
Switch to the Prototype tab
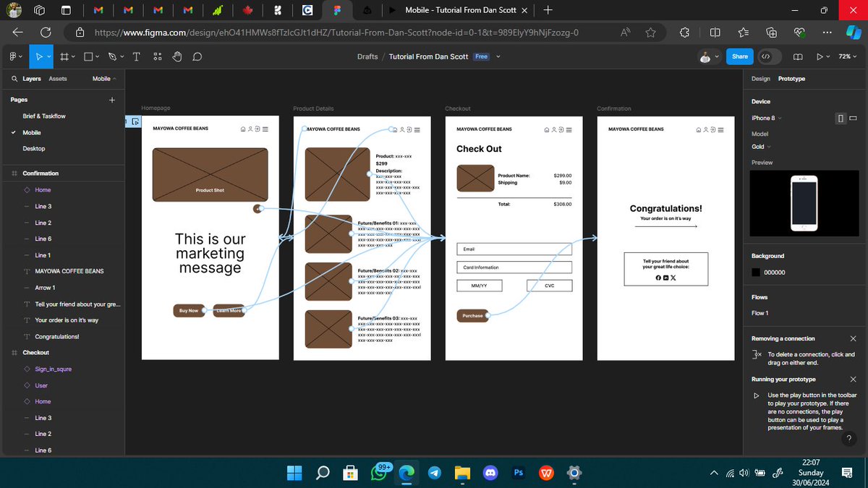click(x=791, y=79)
